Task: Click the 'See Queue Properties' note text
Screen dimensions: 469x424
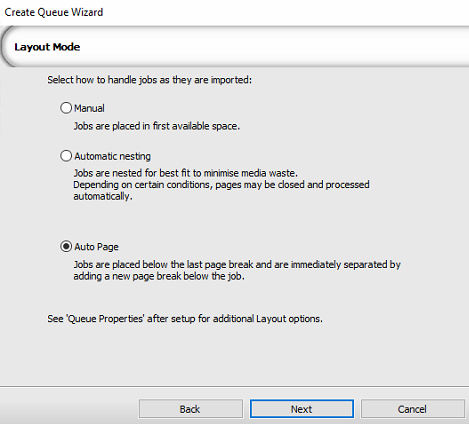Action: click(185, 319)
